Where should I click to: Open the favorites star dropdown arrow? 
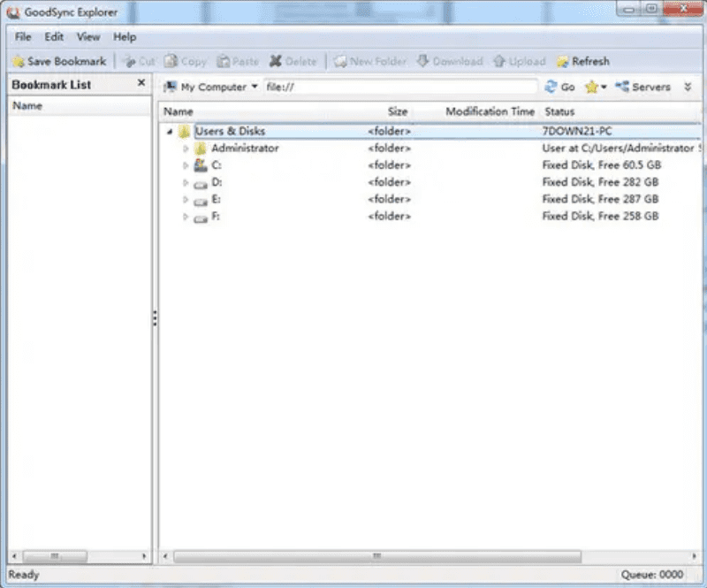pyautogui.click(x=604, y=87)
